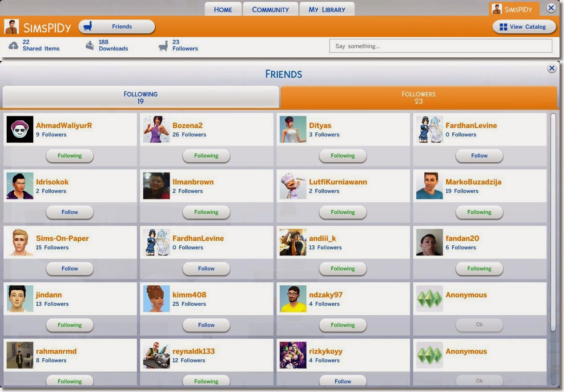Open the reynaldk133 profile name
The width and height of the screenshot is (564, 392).
[193, 352]
